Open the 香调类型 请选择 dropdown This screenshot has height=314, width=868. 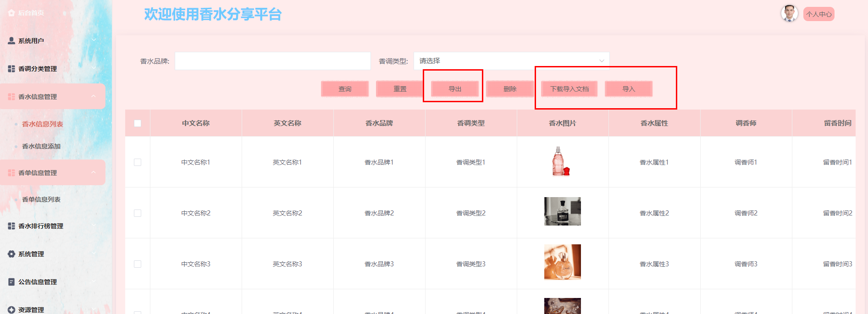pos(511,61)
